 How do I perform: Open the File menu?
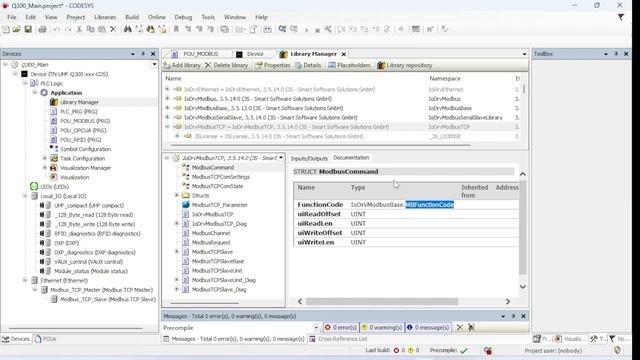(11, 17)
